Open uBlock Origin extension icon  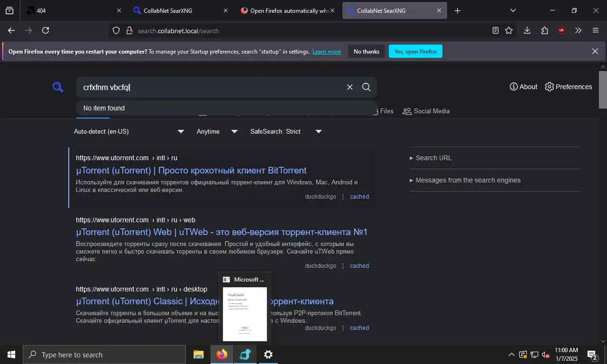click(561, 30)
